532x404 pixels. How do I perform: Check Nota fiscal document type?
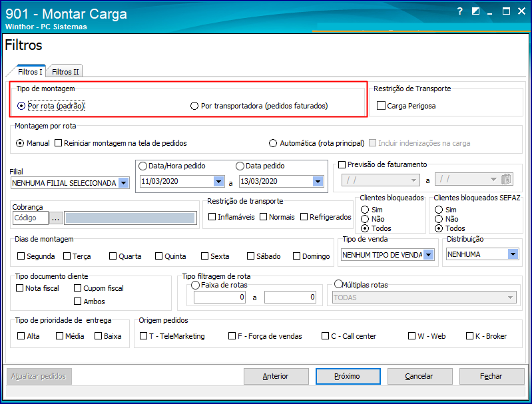pyautogui.click(x=20, y=288)
